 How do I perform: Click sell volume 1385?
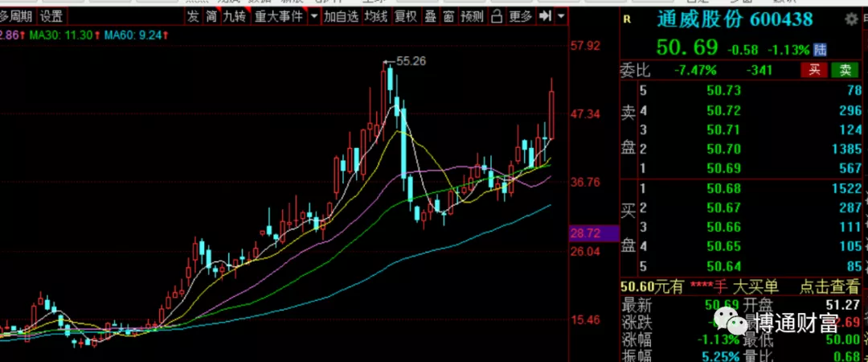click(x=847, y=149)
